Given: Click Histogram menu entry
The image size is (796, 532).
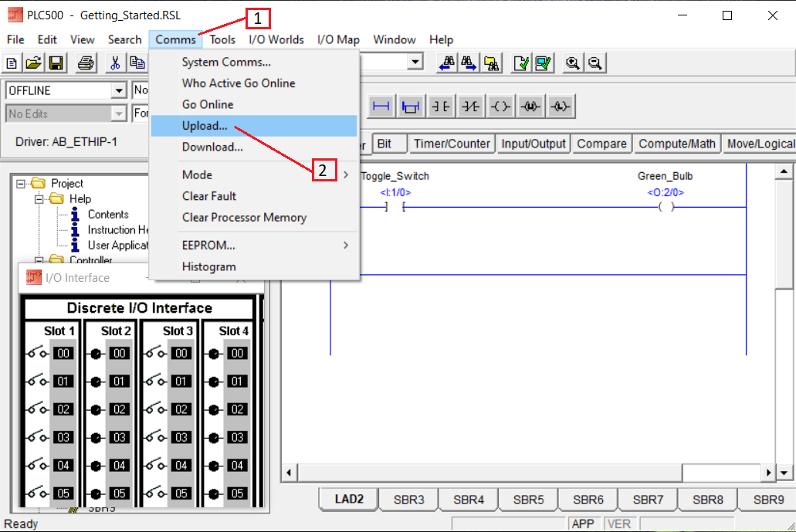Looking at the screenshot, I should coord(254,266).
